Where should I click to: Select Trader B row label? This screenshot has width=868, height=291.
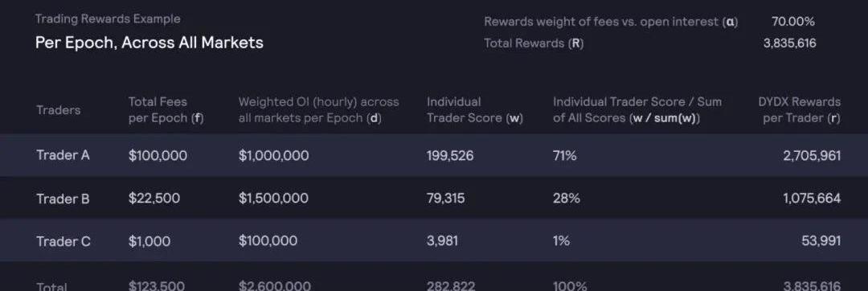click(x=63, y=199)
